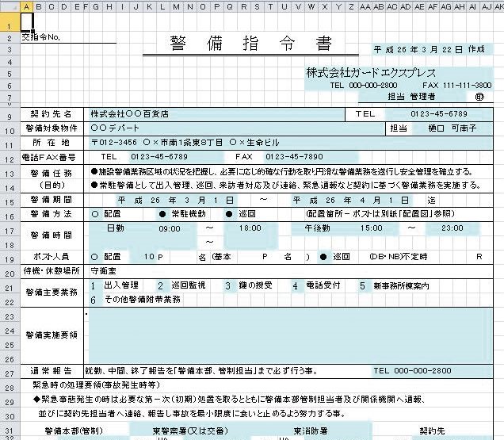Click the 常駐警備として mission line
The image size is (504, 440).
click(286, 186)
